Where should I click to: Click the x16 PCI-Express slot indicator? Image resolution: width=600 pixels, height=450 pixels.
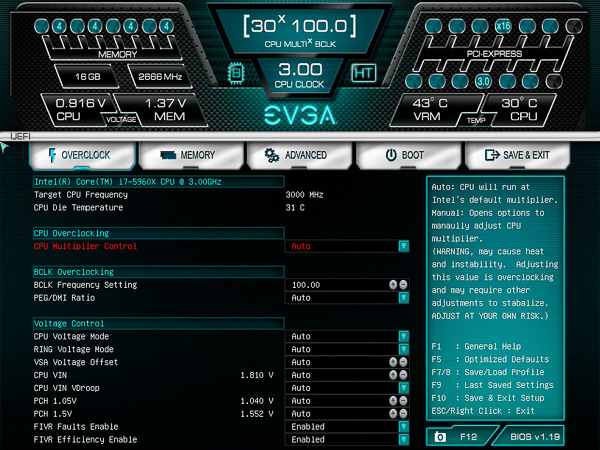(x=503, y=26)
